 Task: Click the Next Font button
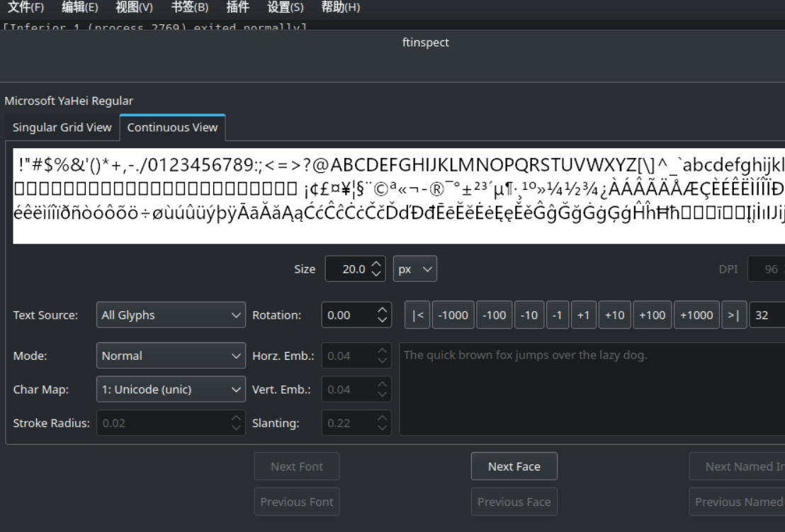click(x=297, y=466)
